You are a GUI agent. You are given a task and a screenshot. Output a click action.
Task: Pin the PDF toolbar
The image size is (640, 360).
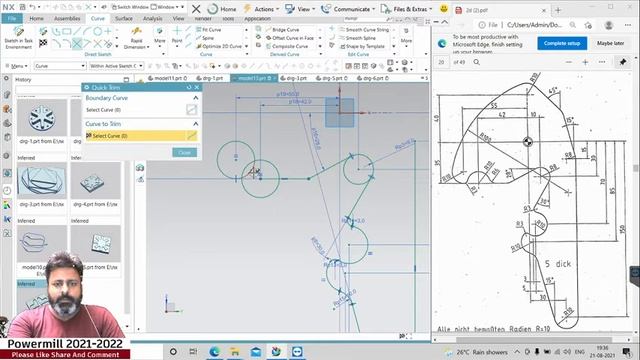(x=623, y=62)
